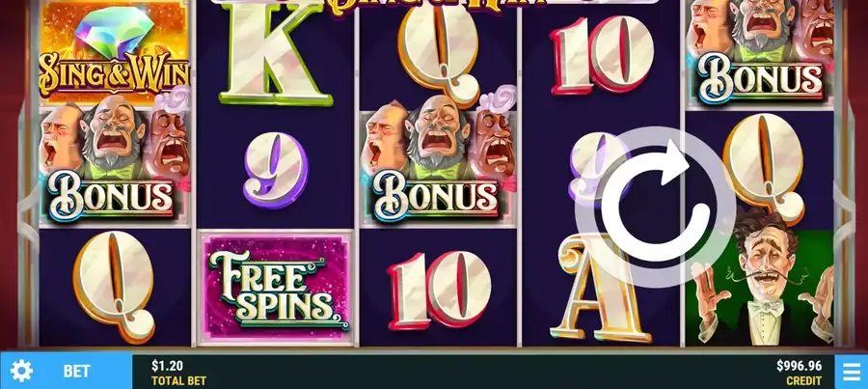The height and width of the screenshot is (389, 868).
Task: Click the Q symbol in fifth reel
Action: pyautogui.click(x=764, y=169)
